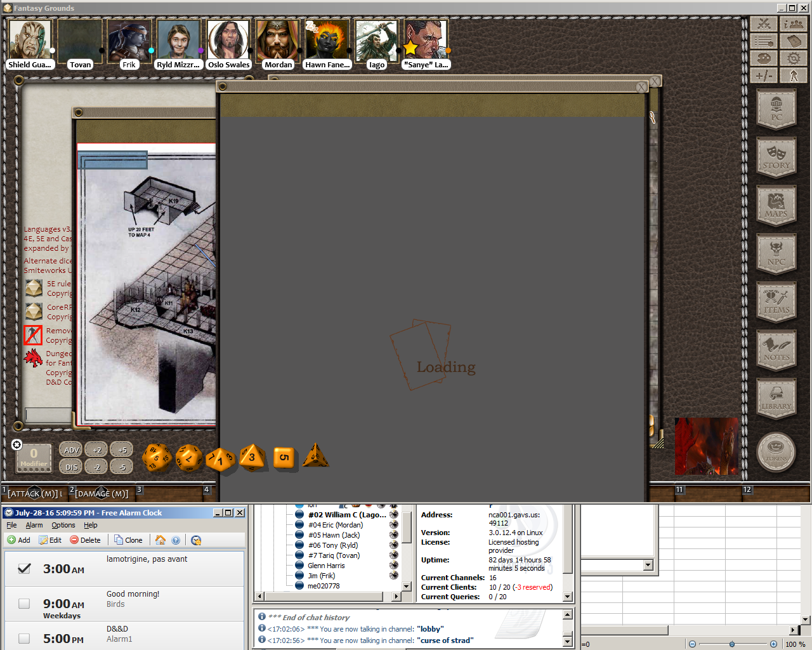Toggle the +5 modifier button
The height and width of the screenshot is (650, 812).
pos(122,449)
